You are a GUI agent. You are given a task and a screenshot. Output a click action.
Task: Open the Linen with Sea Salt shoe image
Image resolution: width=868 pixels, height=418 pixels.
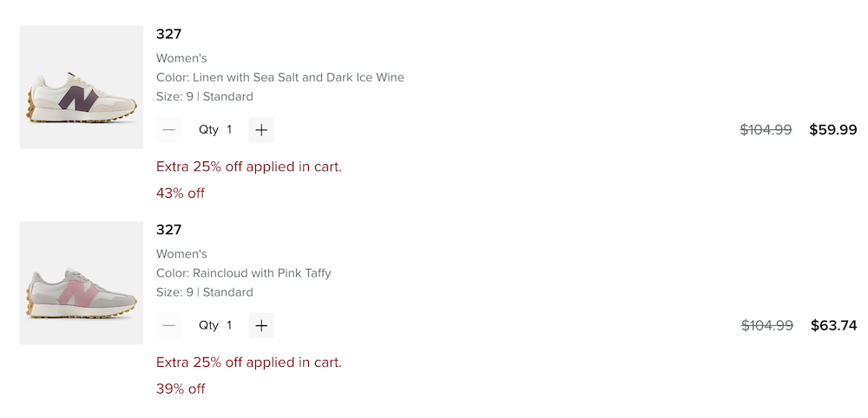(x=82, y=88)
